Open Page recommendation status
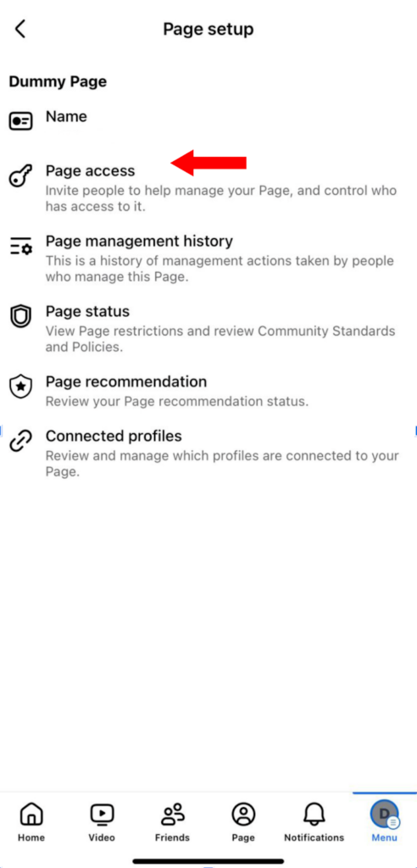This screenshot has width=417, height=868. (x=208, y=391)
